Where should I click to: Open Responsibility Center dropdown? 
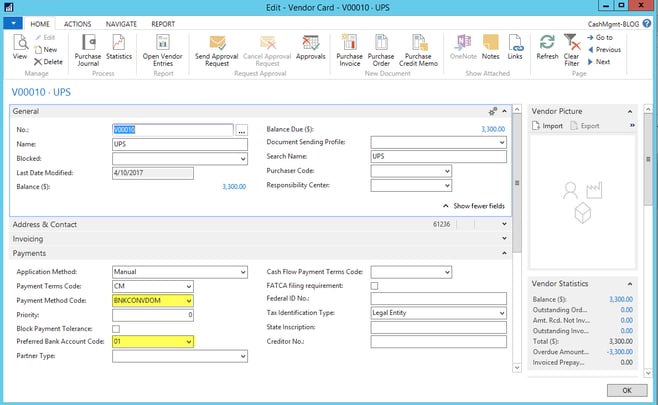(x=447, y=186)
